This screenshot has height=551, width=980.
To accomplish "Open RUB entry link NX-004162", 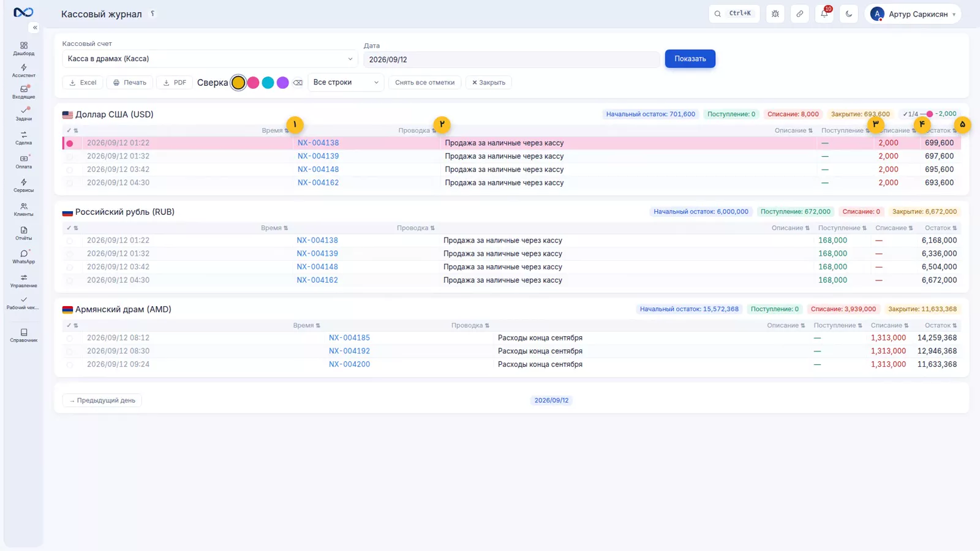I will point(317,280).
